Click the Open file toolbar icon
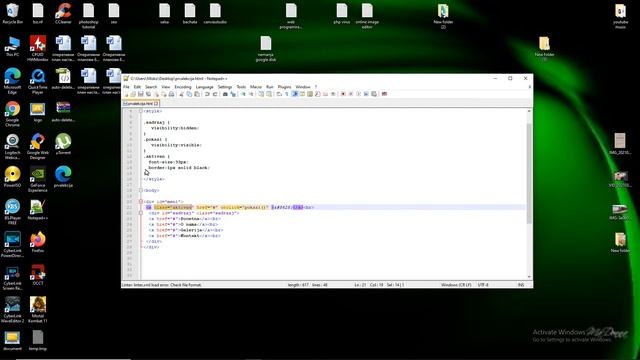 pyautogui.click(x=133, y=94)
